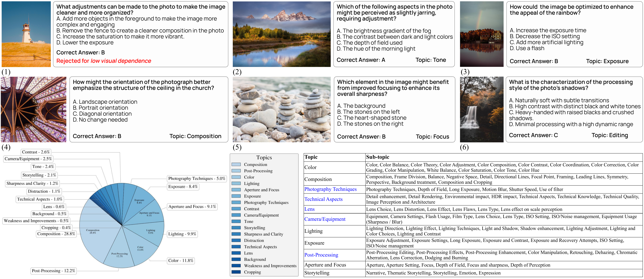Click the blue 'Camera/Equipment' topic in the table
644x279 pixels.
point(325,219)
